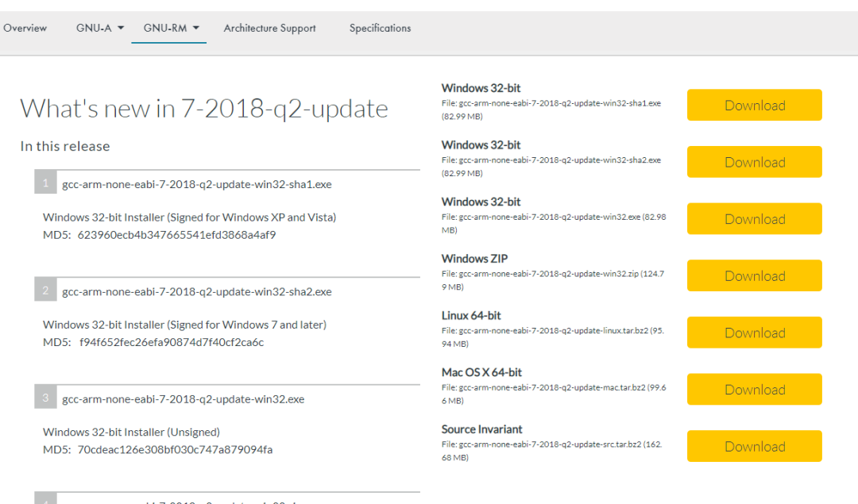Click file name ending win32-sha2.exe (82.99 MB)

(x=551, y=166)
